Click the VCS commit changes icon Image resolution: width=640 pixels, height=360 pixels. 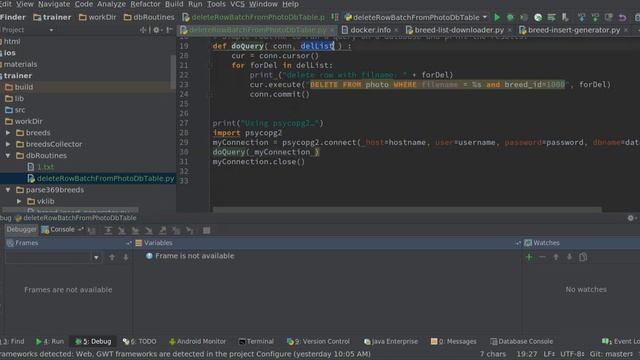point(595,17)
